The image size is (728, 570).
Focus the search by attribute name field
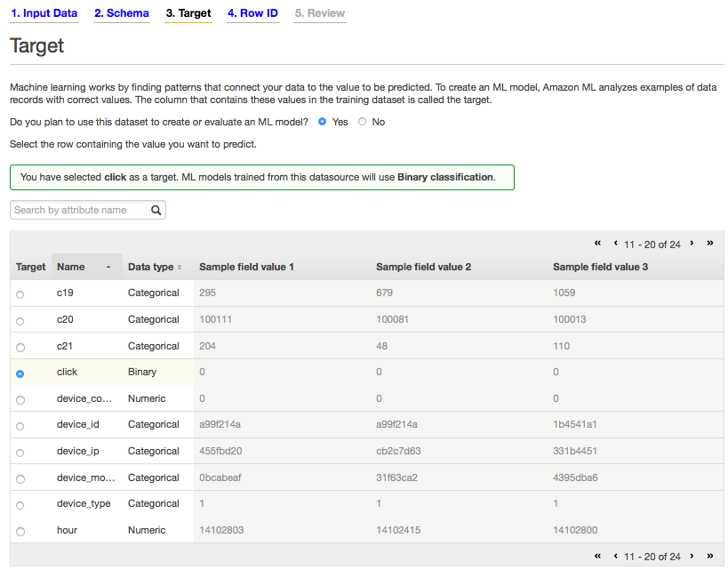[81, 210]
